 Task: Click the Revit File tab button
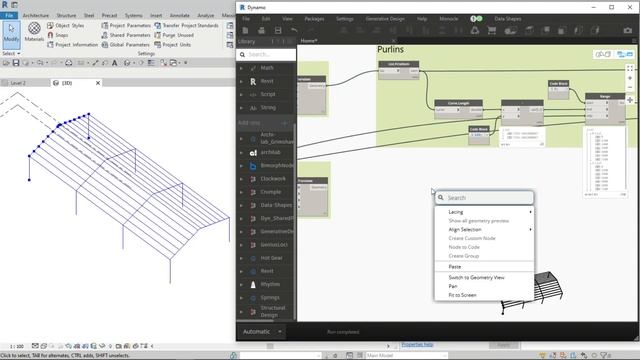pos(9,15)
